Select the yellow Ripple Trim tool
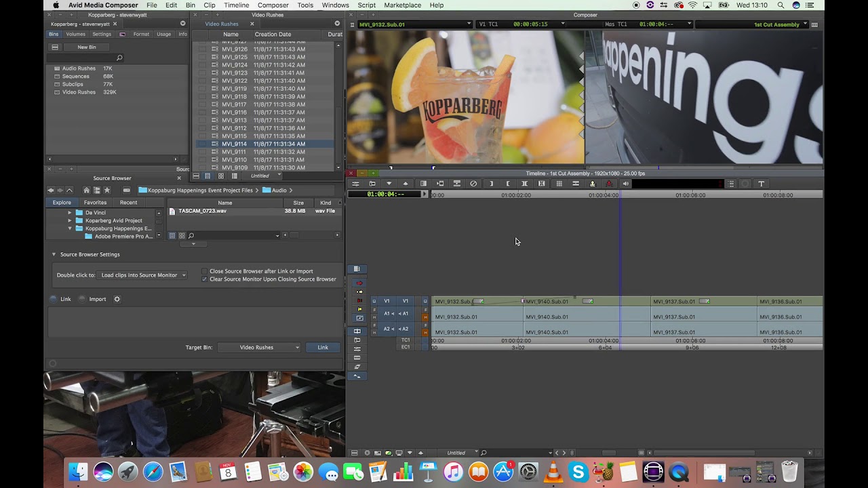Viewport: 868px width, 488px height. (359, 310)
